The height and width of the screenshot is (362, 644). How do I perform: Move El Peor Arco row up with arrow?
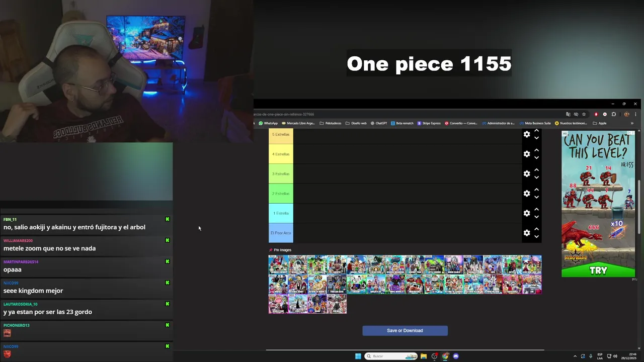tap(536, 229)
